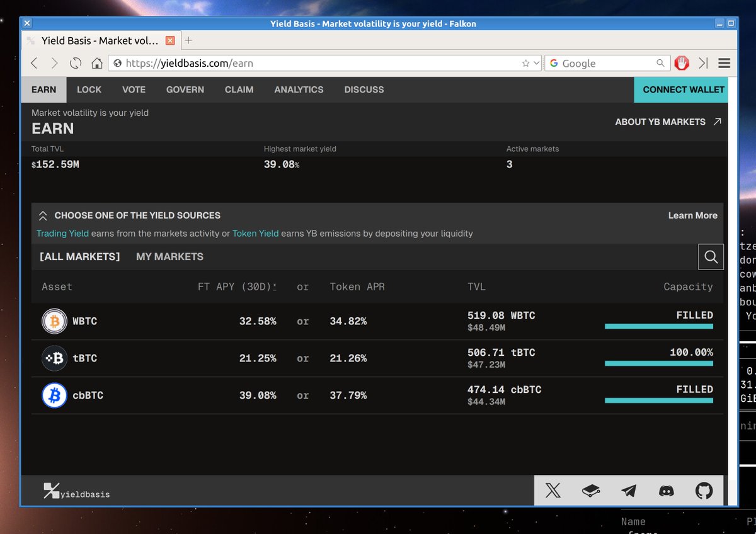Click the TVL column header

pos(476,287)
